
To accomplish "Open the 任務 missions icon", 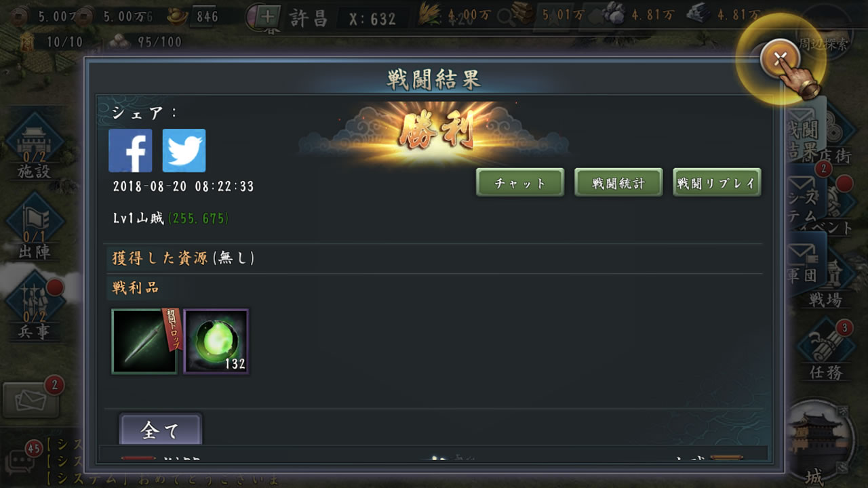I will pyautogui.click(x=826, y=351).
